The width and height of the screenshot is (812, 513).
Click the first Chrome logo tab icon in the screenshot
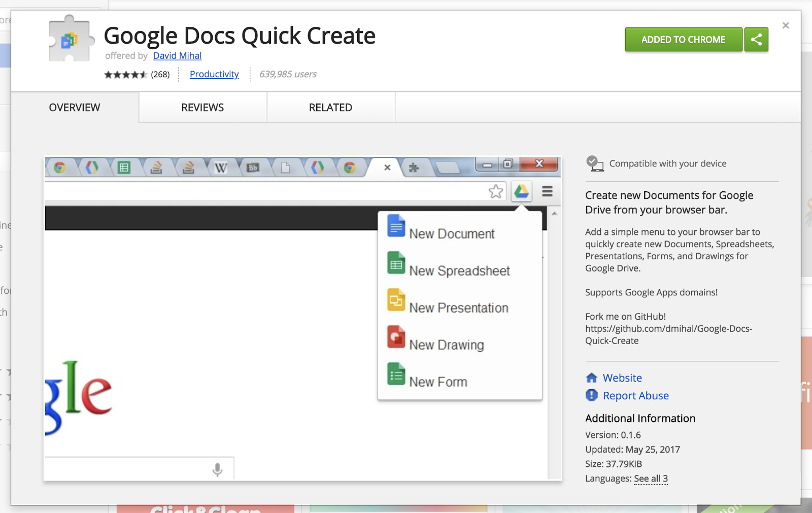pyautogui.click(x=59, y=167)
